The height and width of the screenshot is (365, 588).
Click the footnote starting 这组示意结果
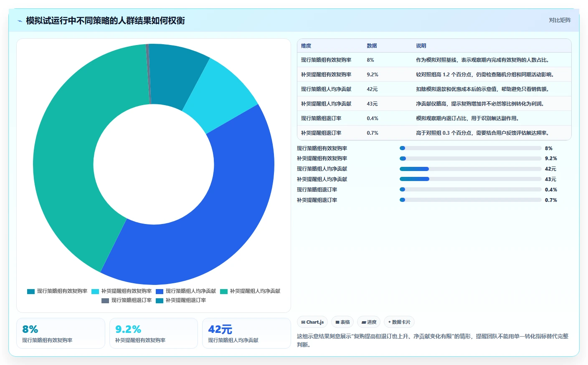tap(433, 340)
